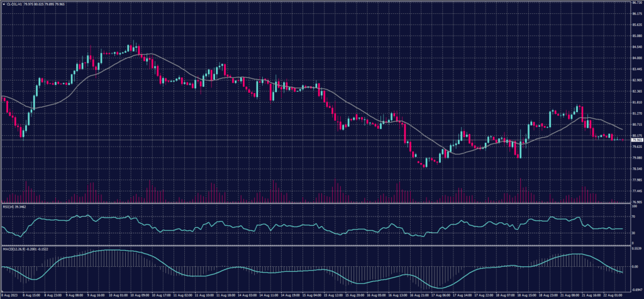The height and width of the screenshot is (299, 644).
Task: Click the 81.810 price axis label
Action: 634,102
